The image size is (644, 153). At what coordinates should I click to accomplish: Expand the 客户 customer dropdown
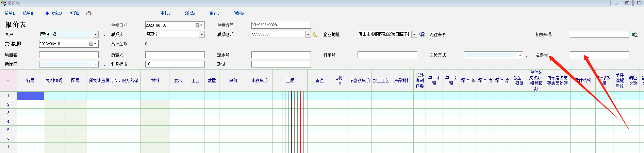click(x=96, y=34)
